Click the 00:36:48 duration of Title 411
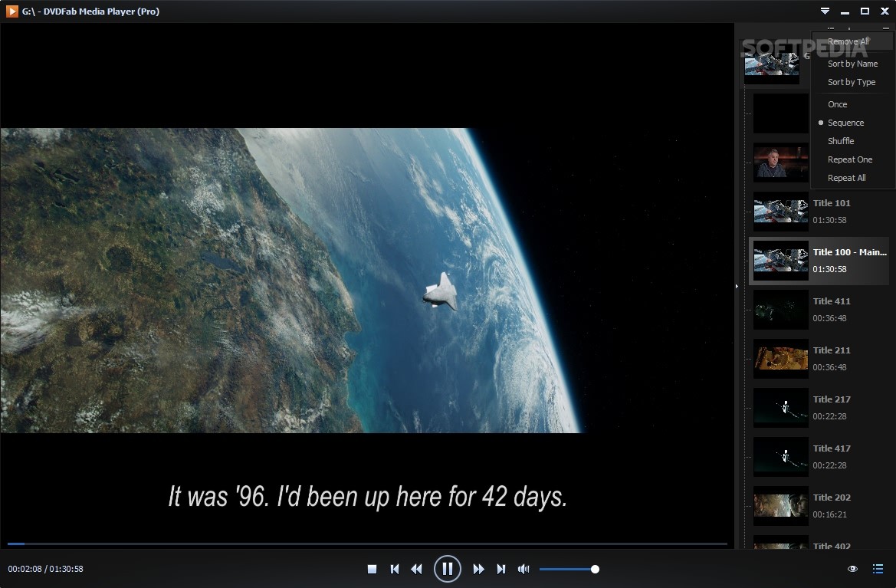The width and height of the screenshot is (896, 588). coord(830,318)
